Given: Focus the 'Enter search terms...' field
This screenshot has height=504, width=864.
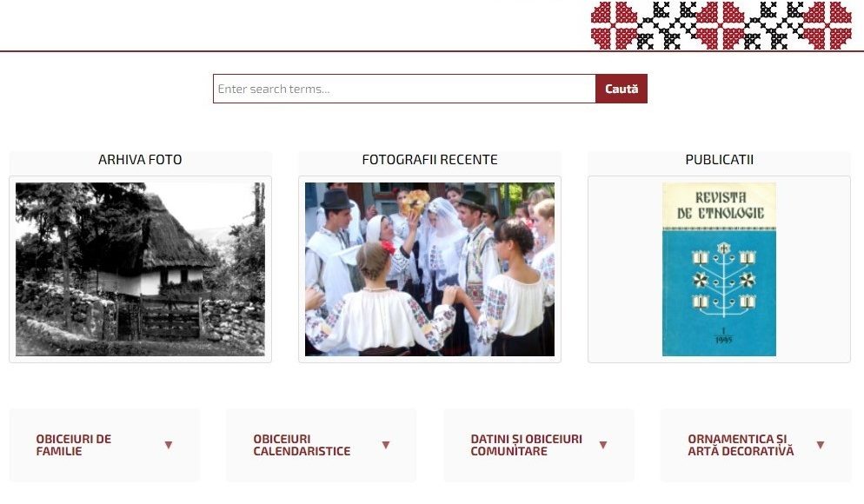Looking at the screenshot, I should tap(404, 89).
